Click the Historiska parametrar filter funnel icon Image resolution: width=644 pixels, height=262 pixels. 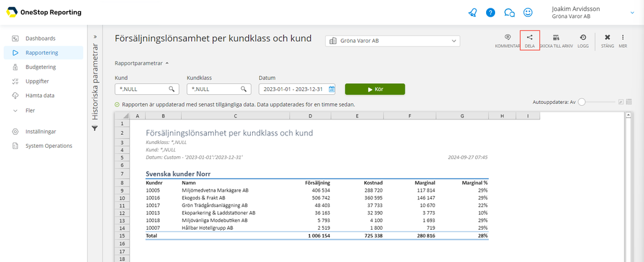(95, 128)
